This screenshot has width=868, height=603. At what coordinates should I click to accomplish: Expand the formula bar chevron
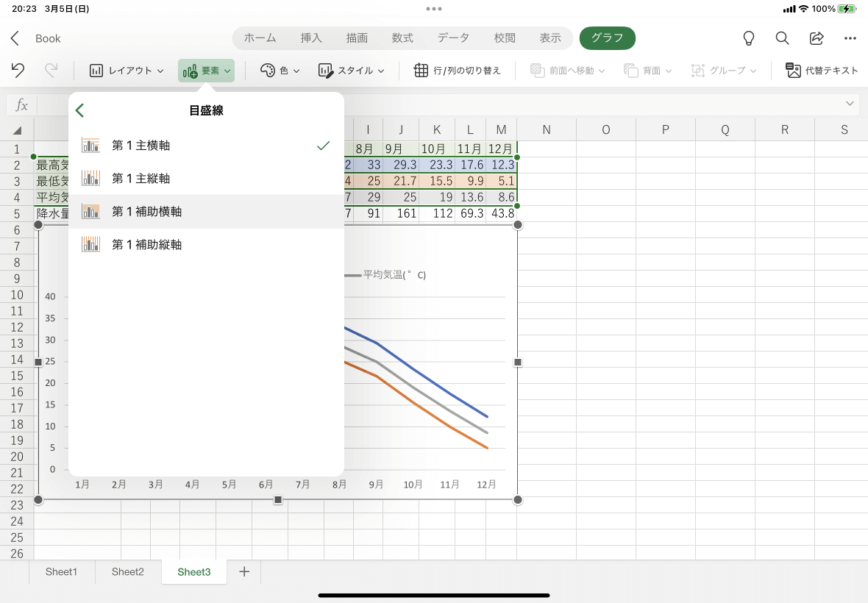pos(850,104)
